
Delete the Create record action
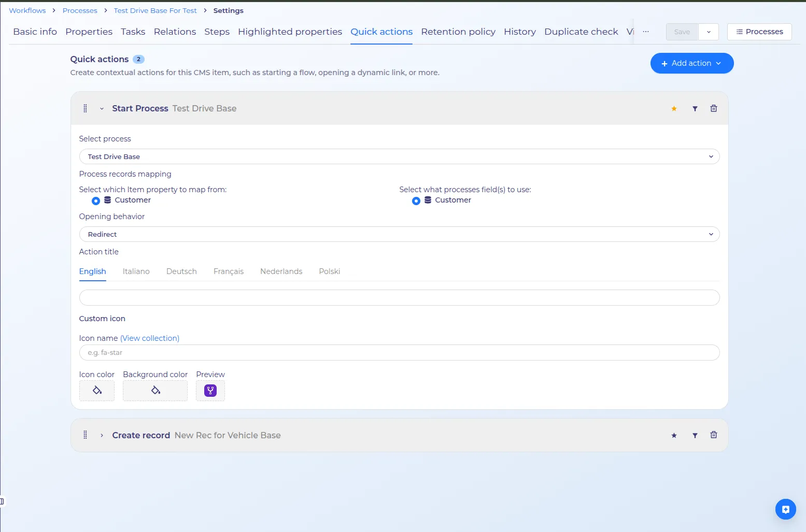(714, 435)
